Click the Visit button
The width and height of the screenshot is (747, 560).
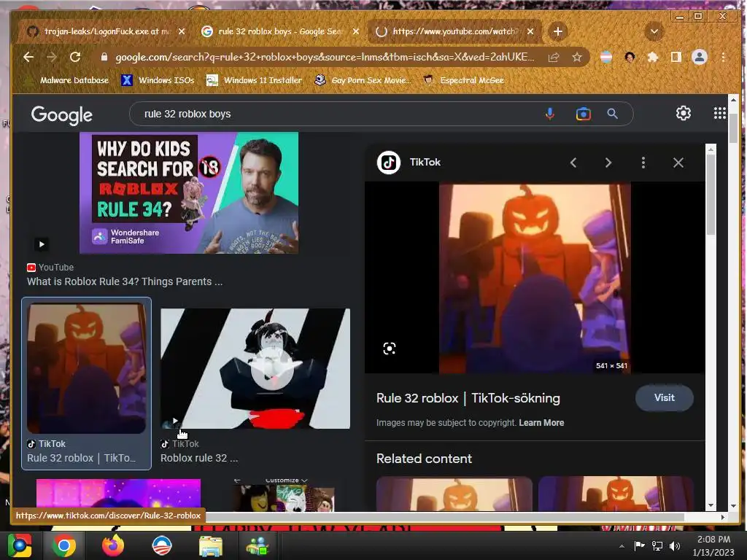(664, 397)
